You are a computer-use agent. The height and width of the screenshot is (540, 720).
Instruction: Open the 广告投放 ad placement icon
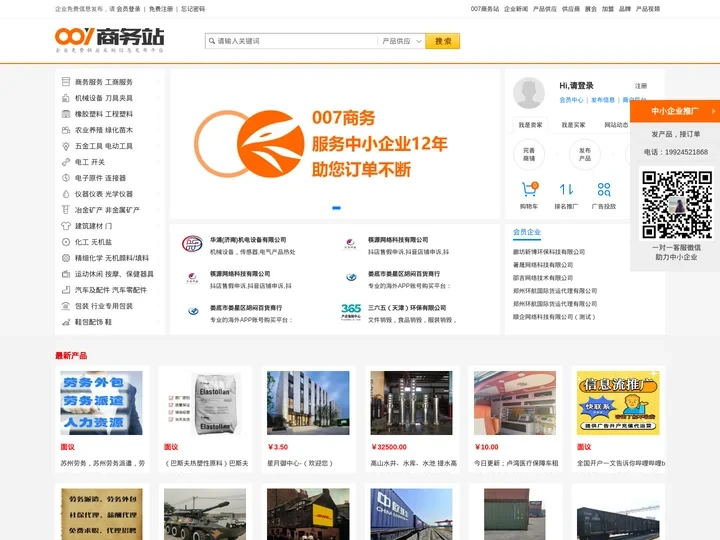click(x=604, y=189)
